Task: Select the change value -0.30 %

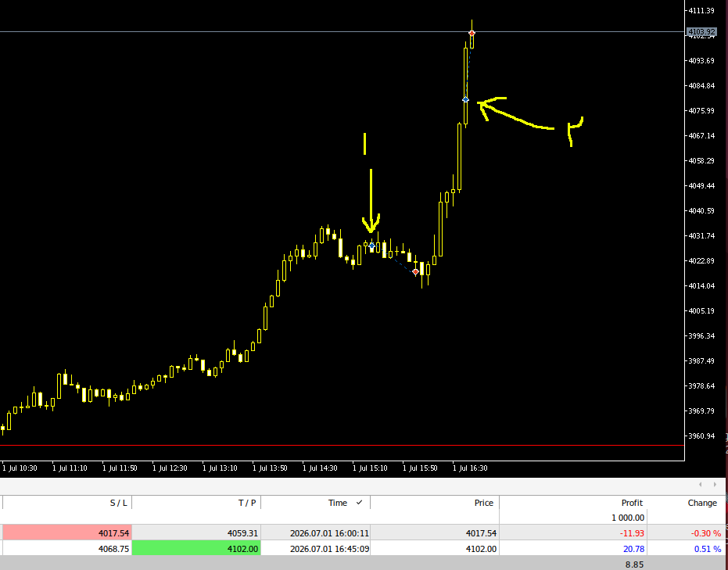Action: (705, 533)
